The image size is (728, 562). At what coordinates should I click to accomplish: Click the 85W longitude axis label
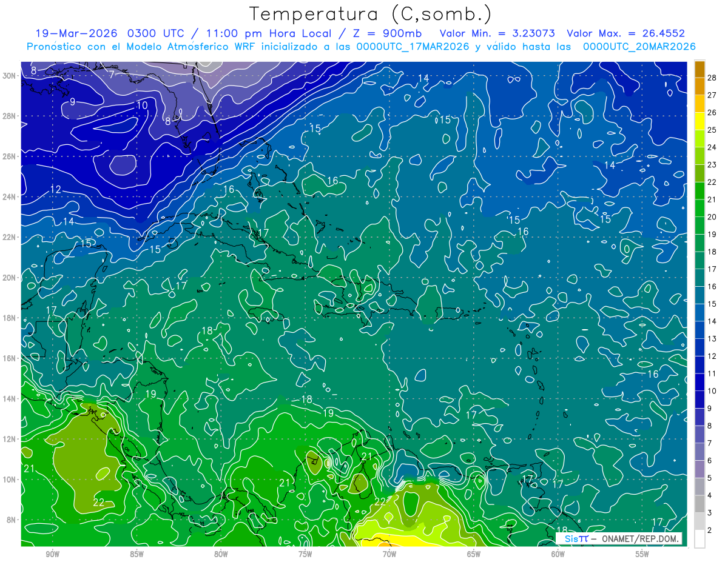[136, 554]
